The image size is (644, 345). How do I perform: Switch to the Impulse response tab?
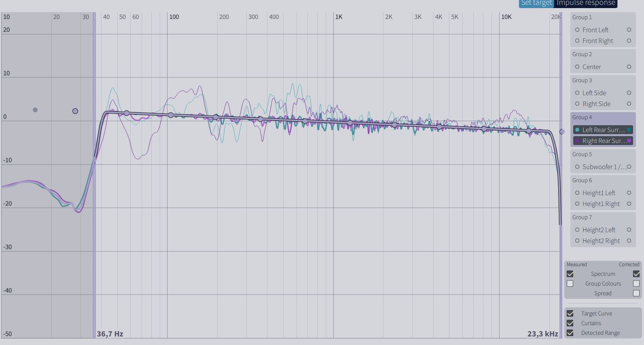586,3
